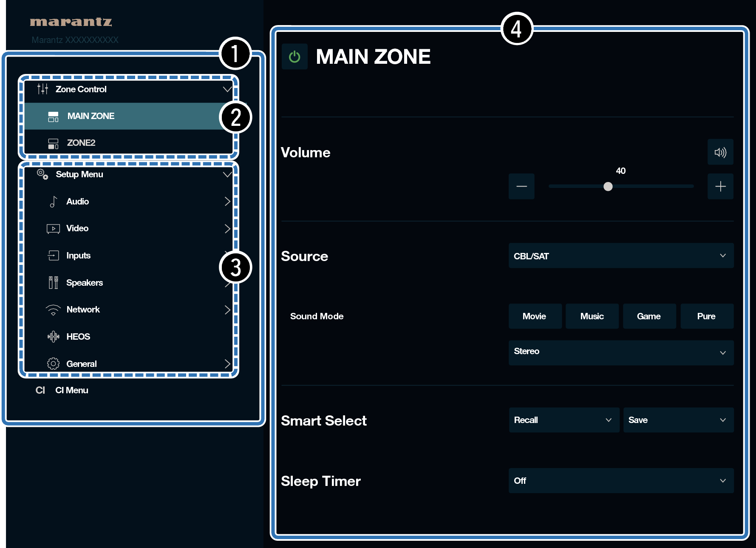Mute the volume with speaker icon
This screenshot has width=756, height=548.
pyautogui.click(x=720, y=152)
